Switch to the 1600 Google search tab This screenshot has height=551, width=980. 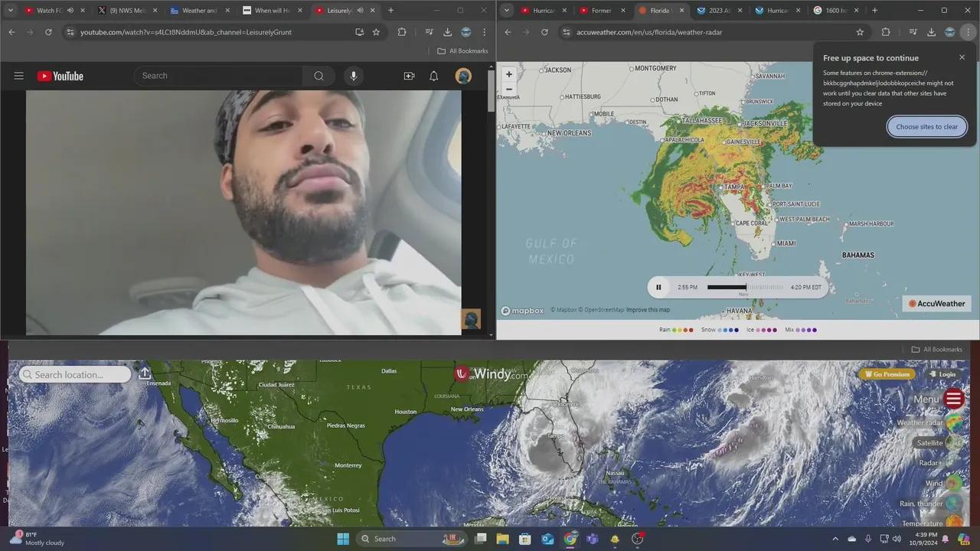click(835, 11)
